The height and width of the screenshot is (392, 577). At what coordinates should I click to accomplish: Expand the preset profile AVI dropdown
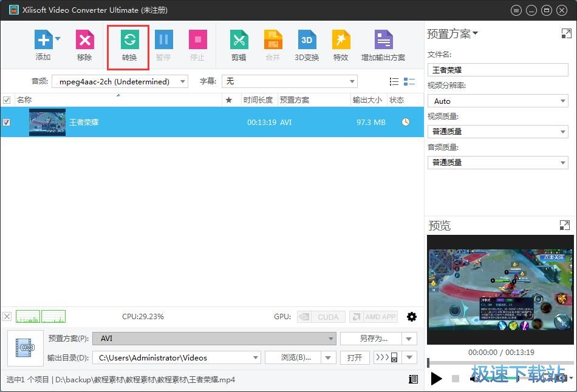[x=330, y=339]
